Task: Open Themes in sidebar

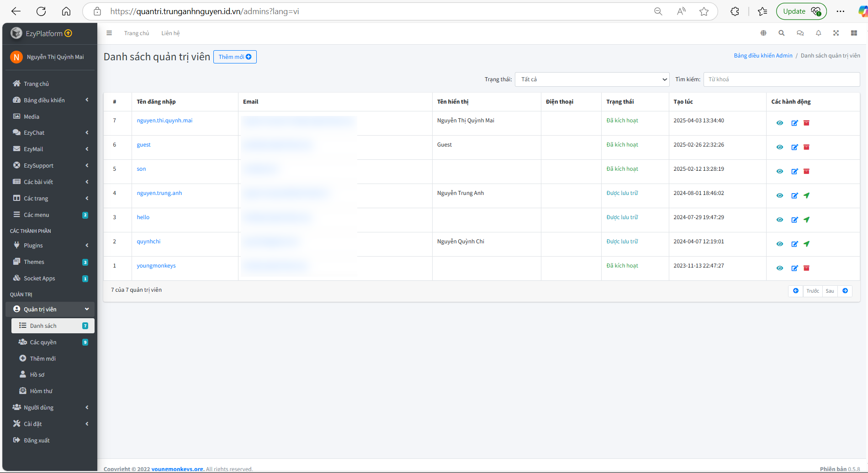Action: [x=50, y=262]
